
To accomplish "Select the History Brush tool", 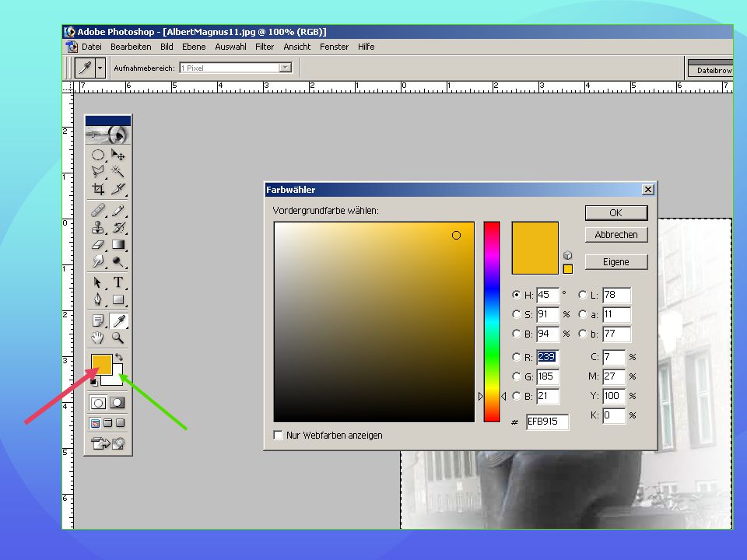I will (117, 227).
